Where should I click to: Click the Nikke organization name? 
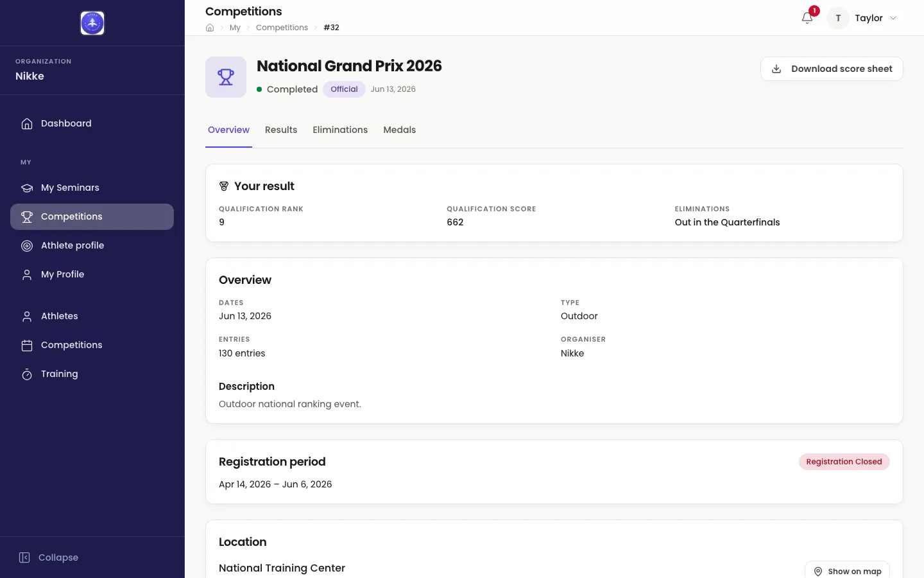point(30,76)
